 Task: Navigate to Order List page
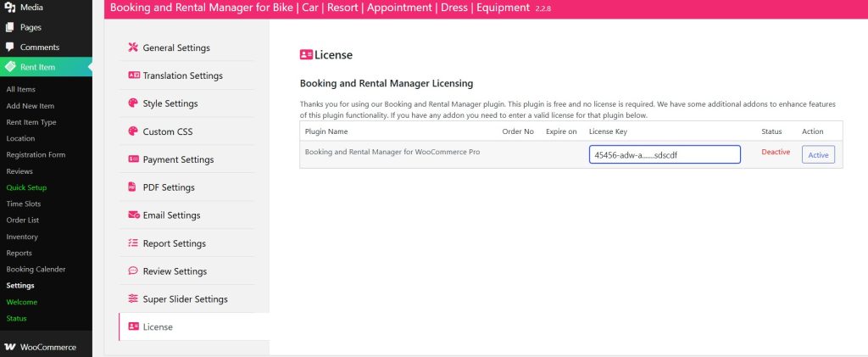[x=23, y=220]
